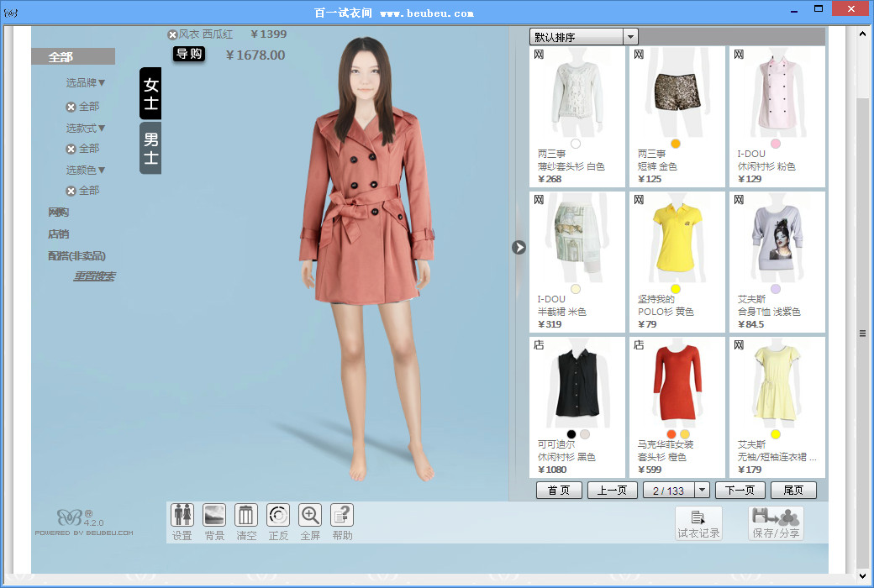Screen dimensions: 874x588
Task: Click the 保存/分享 save and share icon
Action: (776, 522)
